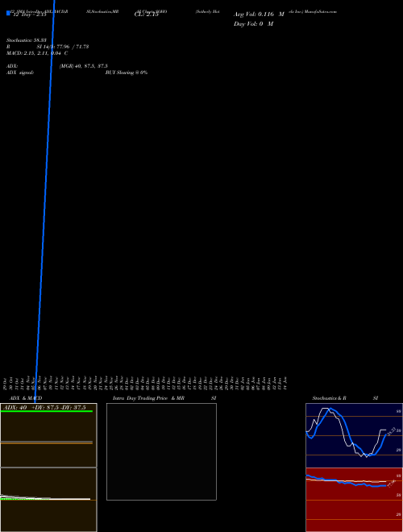The image size is (403, 532).
Task: Click the last date label on time axis
Action: coord(285,383)
